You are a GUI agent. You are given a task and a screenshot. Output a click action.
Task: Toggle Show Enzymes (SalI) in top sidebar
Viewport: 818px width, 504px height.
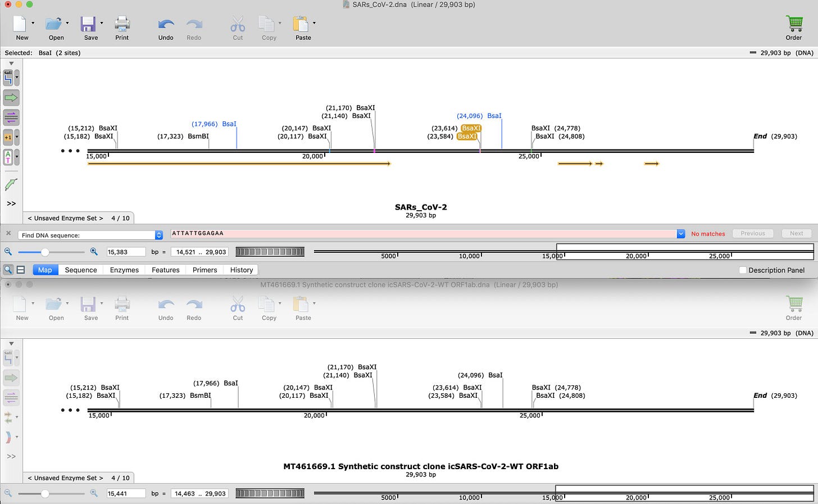click(8, 78)
